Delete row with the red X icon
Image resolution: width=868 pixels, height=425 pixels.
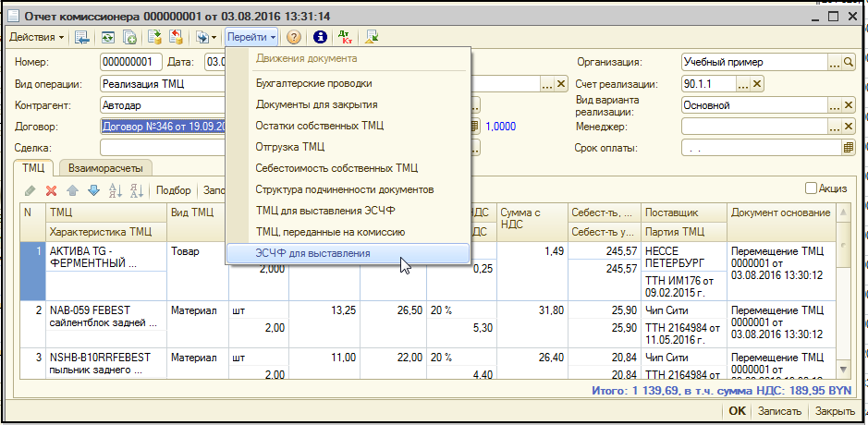(52, 190)
